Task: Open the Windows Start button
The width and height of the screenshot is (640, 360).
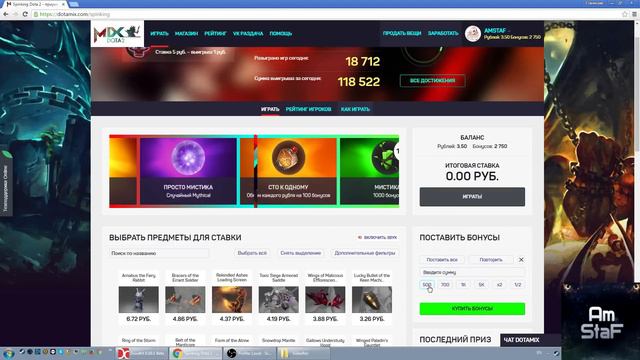Action: click(x=8, y=353)
